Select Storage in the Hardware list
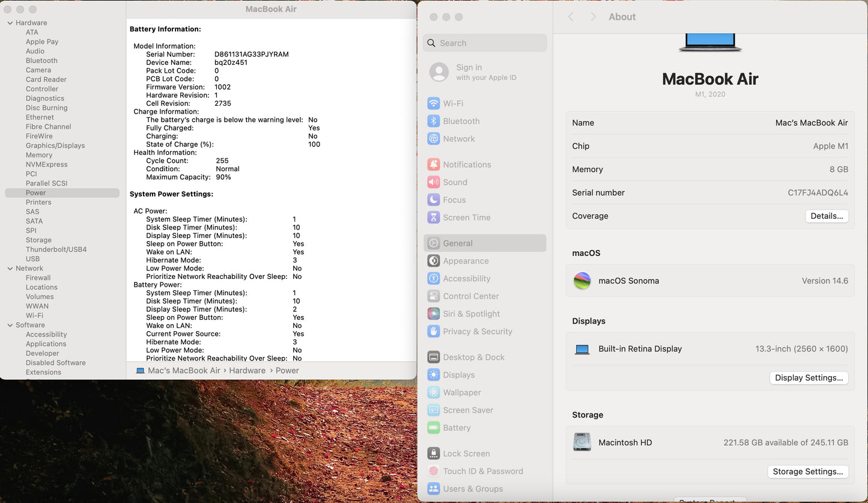The height and width of the screenshot is (503, 868). point(38,240)
